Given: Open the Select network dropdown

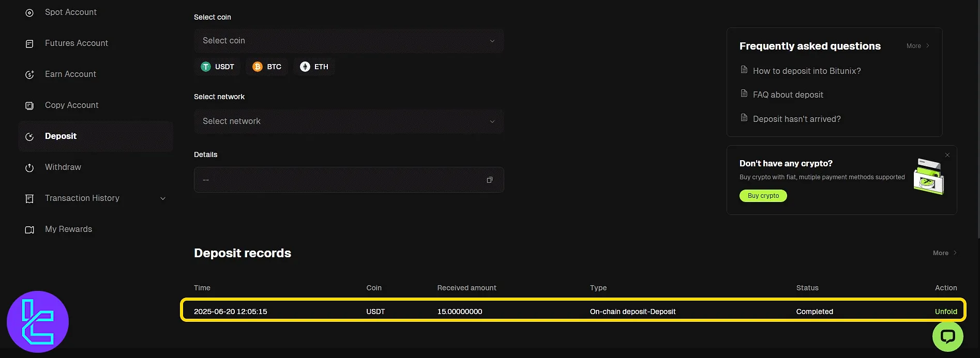Looking at the screenshot, I should coord(349,121).
